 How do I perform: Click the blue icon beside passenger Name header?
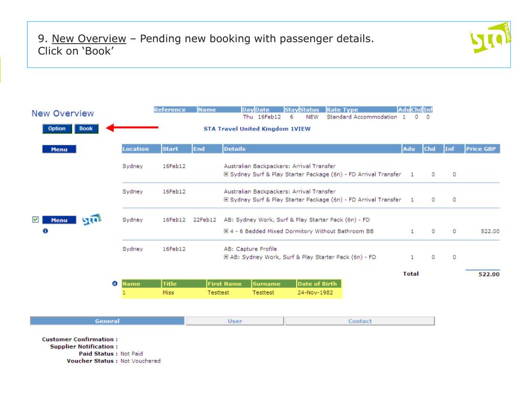click(115, 284)
